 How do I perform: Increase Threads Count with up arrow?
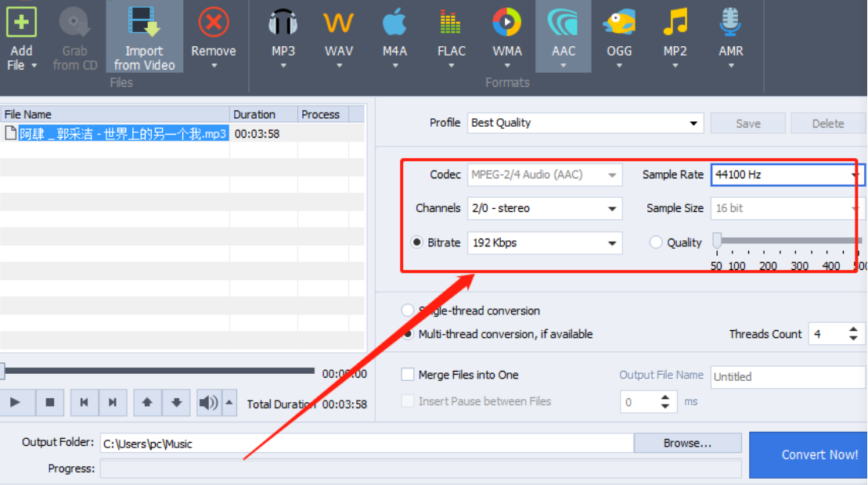click(853, 329)
